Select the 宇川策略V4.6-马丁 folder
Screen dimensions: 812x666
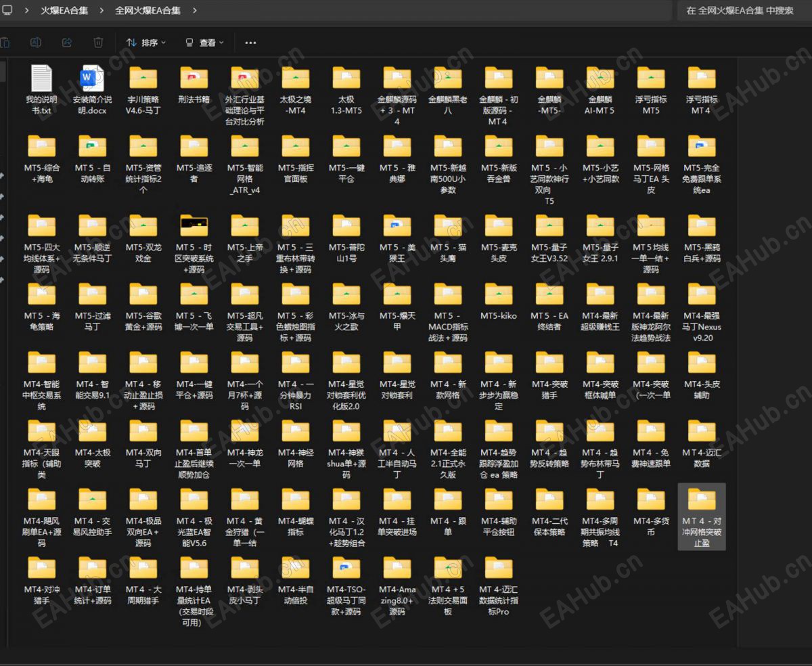pos(143,91)
